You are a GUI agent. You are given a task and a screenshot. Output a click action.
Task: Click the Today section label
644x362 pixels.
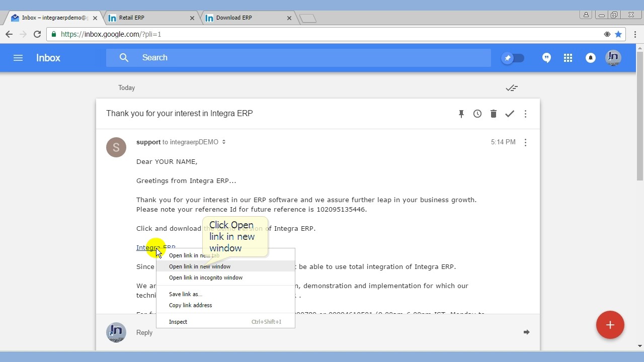click(126, 88)
